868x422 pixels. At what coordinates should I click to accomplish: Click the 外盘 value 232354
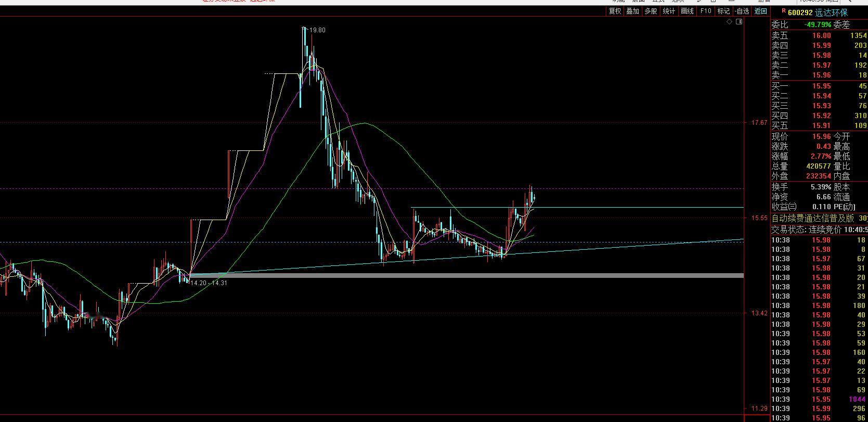tap(819, 176)
